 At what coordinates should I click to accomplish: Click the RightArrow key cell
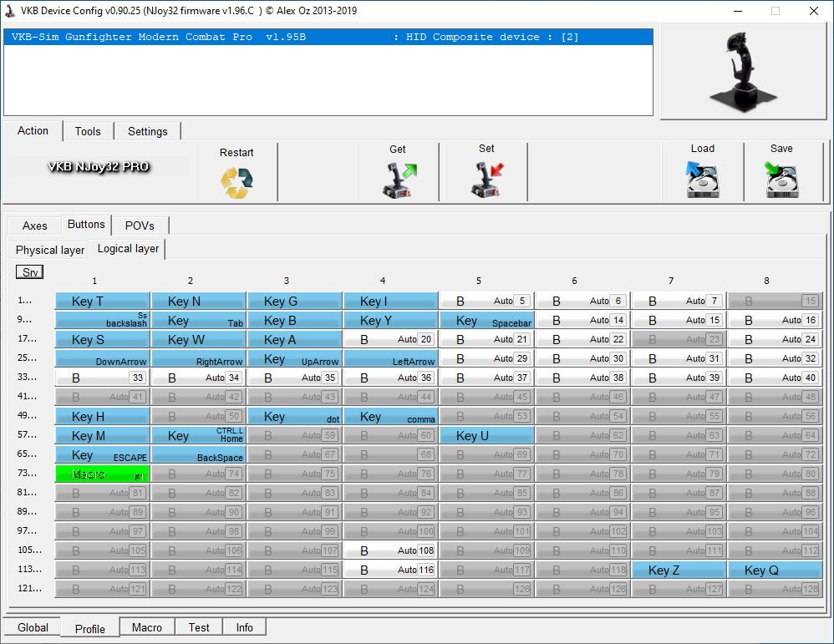(198, 358)
